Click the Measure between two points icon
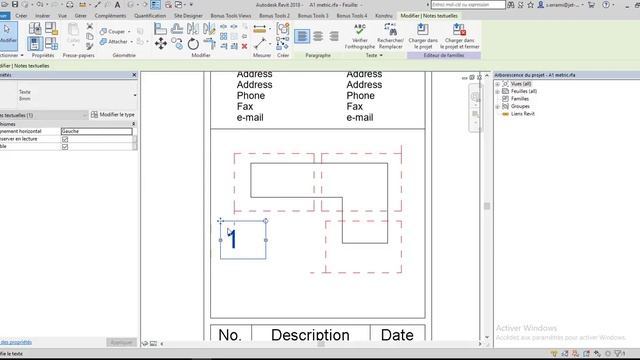Screen dimensions: 640x360 coord(260,43)
